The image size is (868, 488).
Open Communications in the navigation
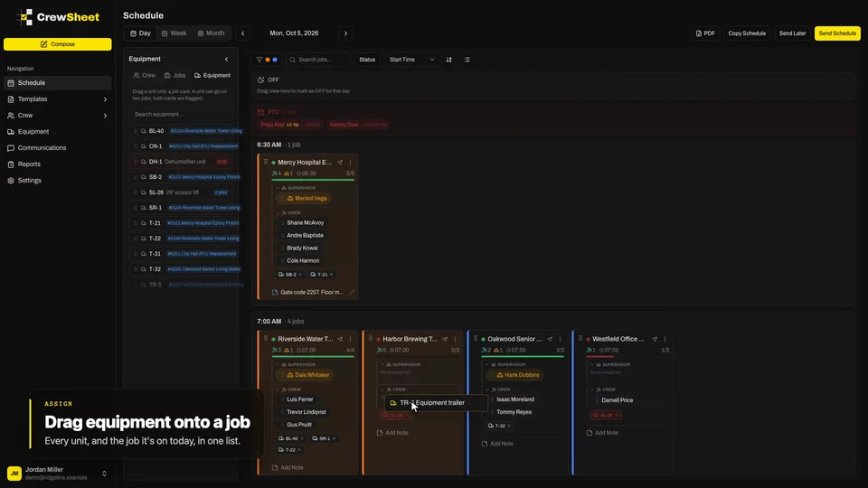point(58,147)
